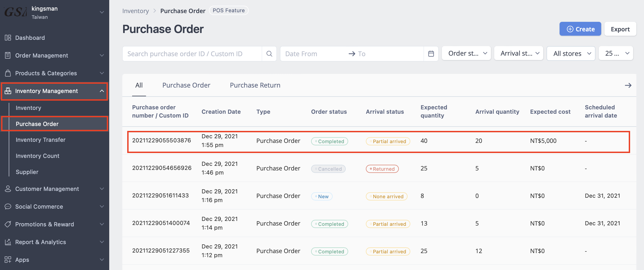This screenshot has width=644, height=270.
Task: Click the Report & Analytics chart icon
Action: coord(8,242)
